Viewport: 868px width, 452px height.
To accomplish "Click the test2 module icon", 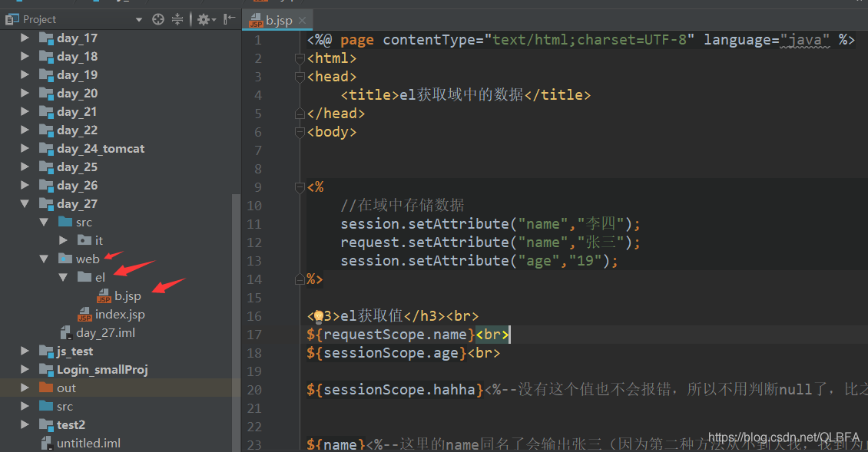I will (46, 425).
